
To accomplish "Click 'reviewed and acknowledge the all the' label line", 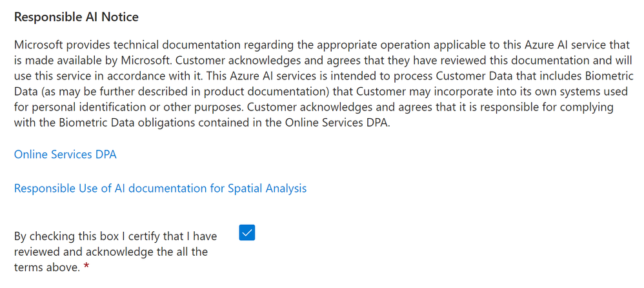I will click(111, 252).
